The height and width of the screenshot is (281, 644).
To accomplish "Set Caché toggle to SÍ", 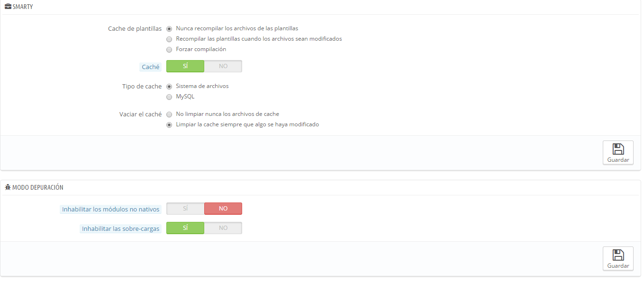I will [x=185, y=66].
